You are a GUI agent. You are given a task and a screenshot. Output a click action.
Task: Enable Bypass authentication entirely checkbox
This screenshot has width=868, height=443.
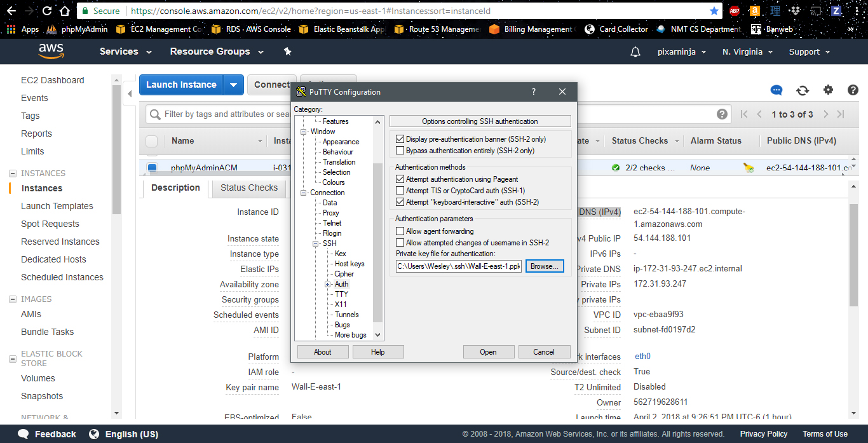(x=400, y=151)
